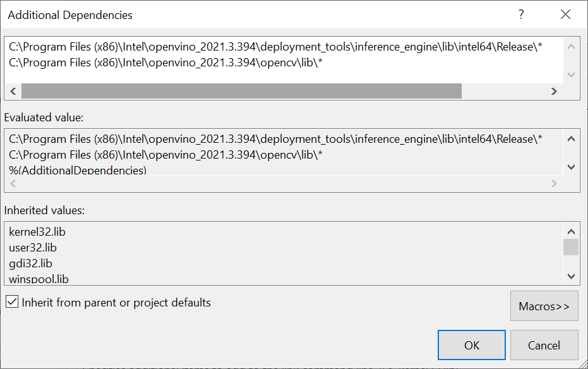Click the opencv lib path line in edit box
This screenshot has height=369, width=588.
pyautogui.click(x=166, y=63)
